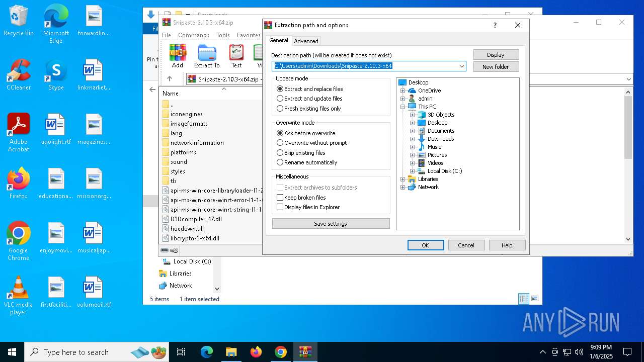Switch Explorer to large icons view
This screenshot has height=362, width=644.
pos(535,299)
